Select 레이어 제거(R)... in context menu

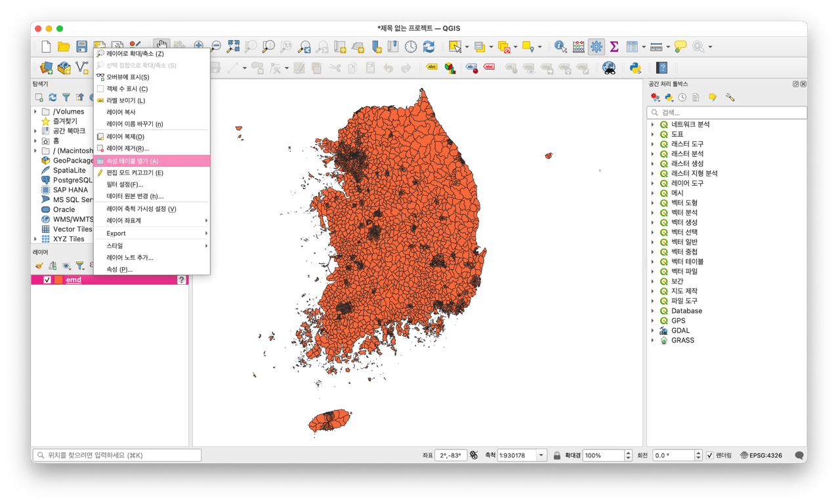[x=127, y=148]
